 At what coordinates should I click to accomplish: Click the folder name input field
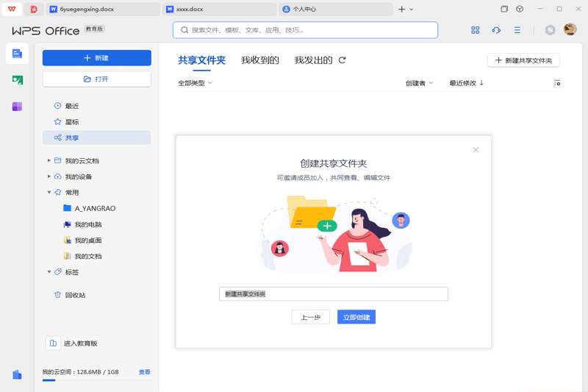(x=333, y=294)
